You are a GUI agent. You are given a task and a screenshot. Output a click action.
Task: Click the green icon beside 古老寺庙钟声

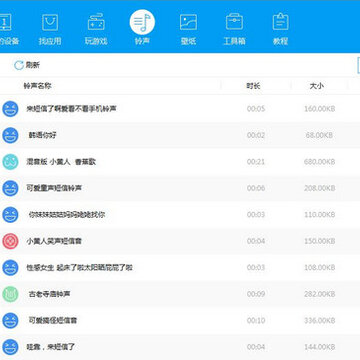10,294
